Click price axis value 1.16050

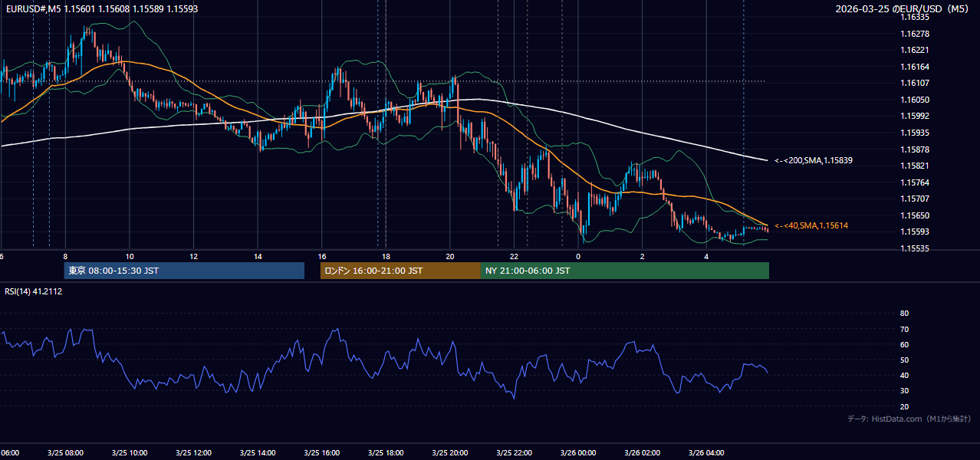point(915,100)
